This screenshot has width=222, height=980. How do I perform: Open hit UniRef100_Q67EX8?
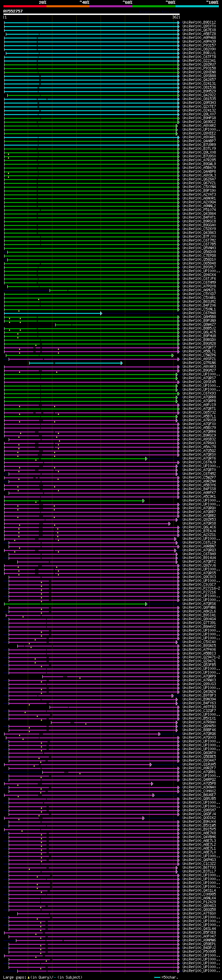click(199, 30)
